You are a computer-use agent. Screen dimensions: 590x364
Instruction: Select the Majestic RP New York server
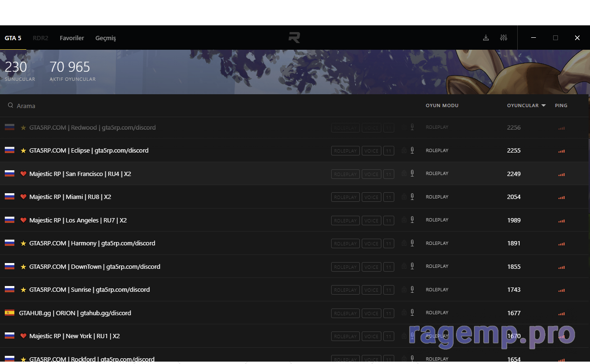[x=74, y=336]
